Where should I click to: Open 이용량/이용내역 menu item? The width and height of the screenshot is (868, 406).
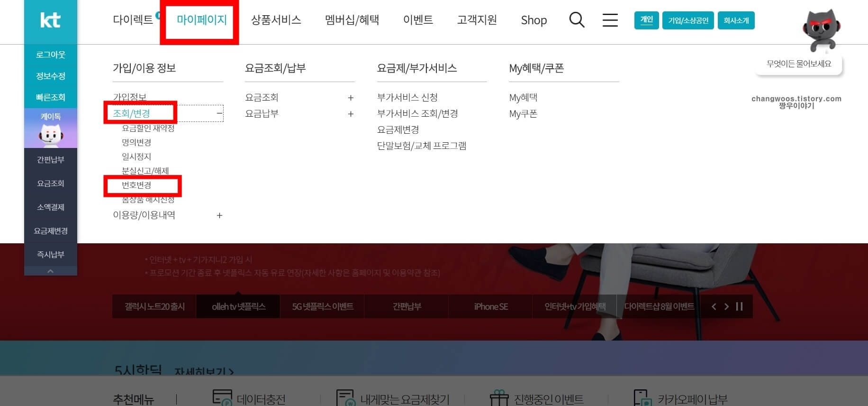coord(144,215)
